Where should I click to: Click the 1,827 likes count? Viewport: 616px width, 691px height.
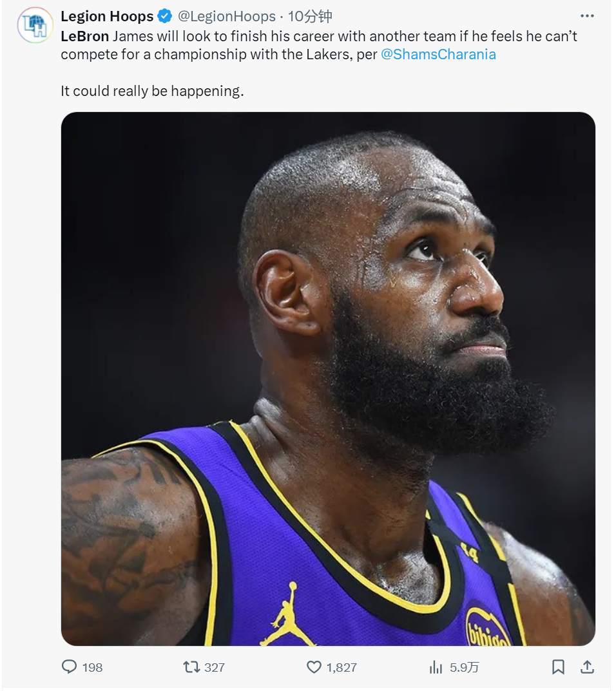342,667
